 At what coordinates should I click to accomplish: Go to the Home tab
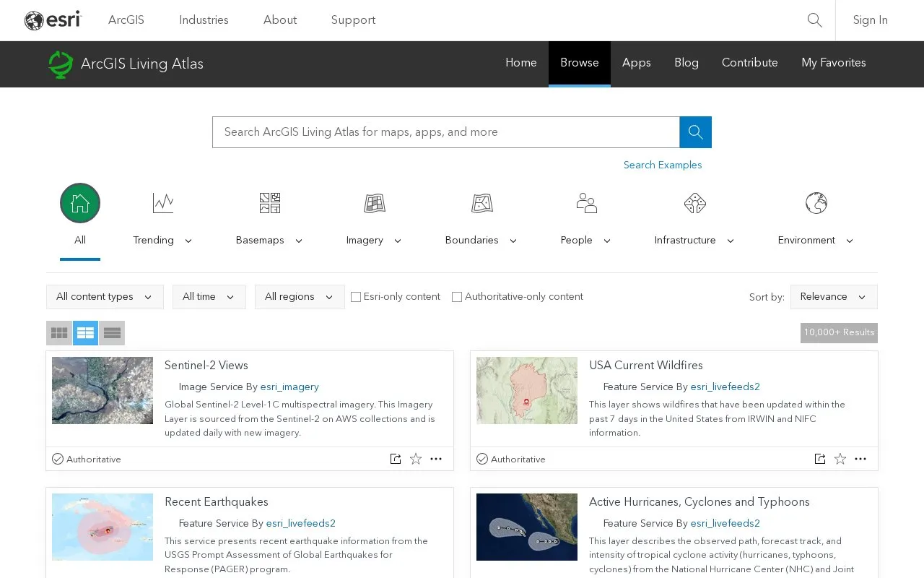point(521,63)
